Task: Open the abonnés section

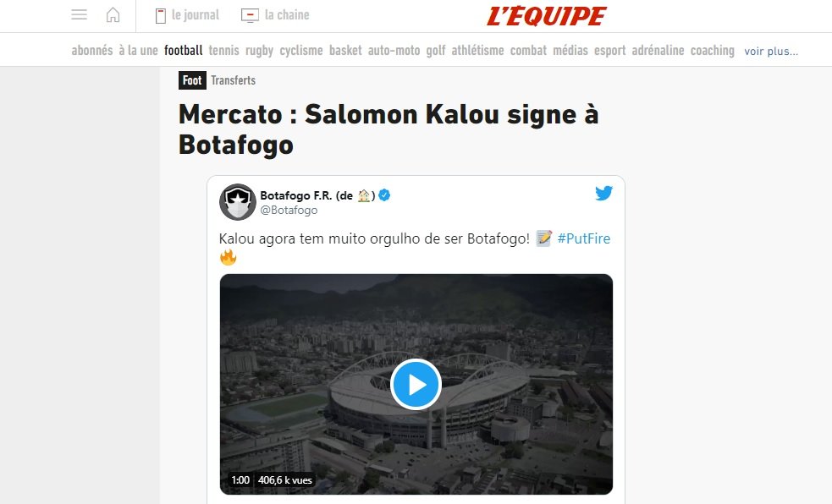Action: pos(92,51)
